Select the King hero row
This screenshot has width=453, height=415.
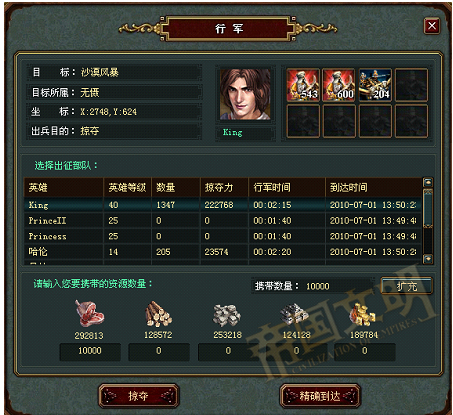223,205
